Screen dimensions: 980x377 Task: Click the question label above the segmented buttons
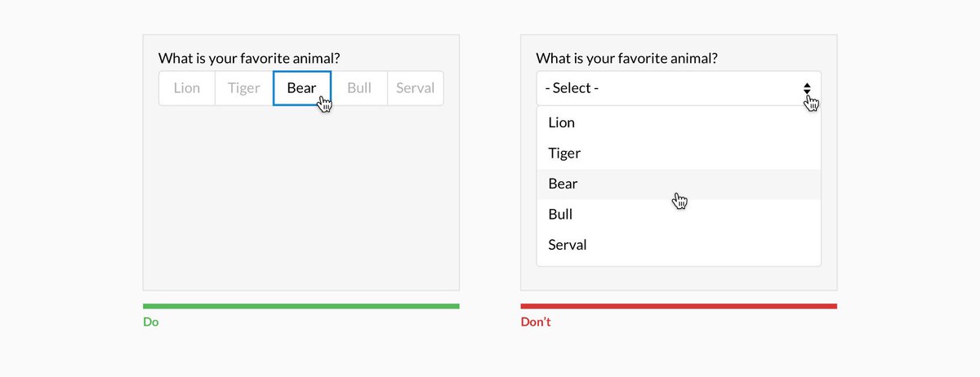249,59
